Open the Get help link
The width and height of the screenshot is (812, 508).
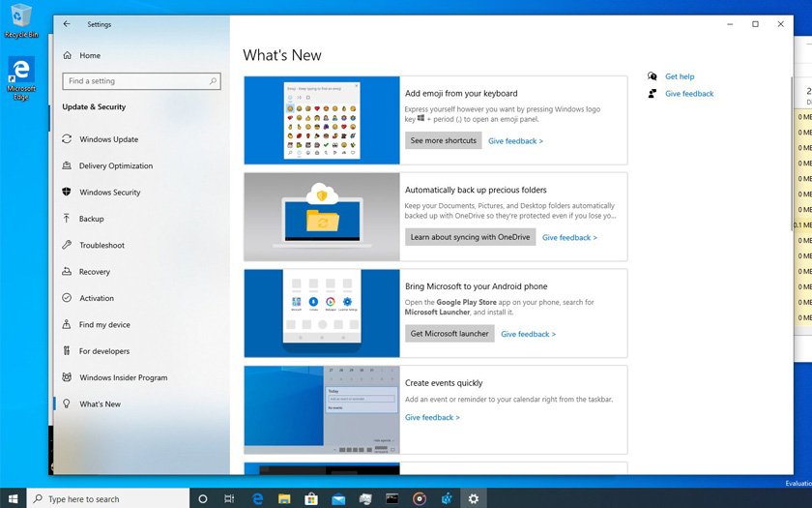(x=680, y=76)
